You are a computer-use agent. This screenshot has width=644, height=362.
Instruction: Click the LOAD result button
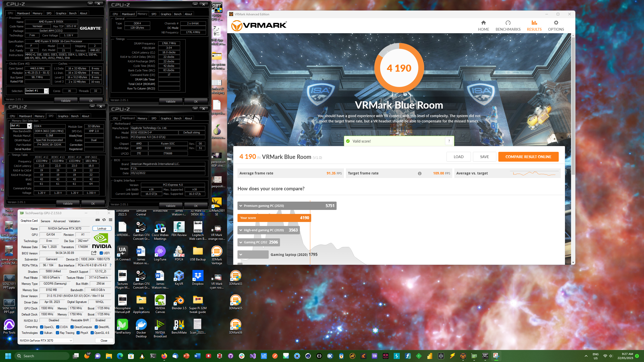click(458, 157)
